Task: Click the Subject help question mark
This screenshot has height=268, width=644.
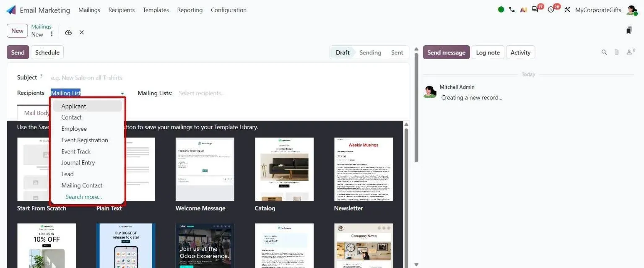Action: (x=41, y=76)
